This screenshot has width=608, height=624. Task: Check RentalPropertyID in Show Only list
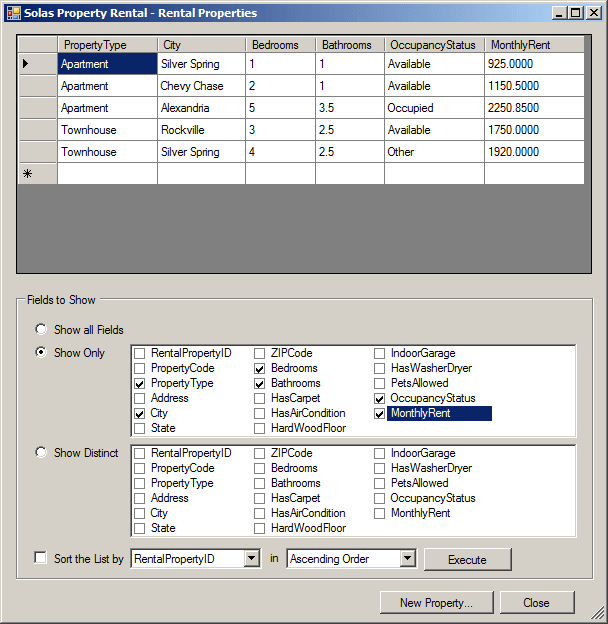tap(139, 353)
